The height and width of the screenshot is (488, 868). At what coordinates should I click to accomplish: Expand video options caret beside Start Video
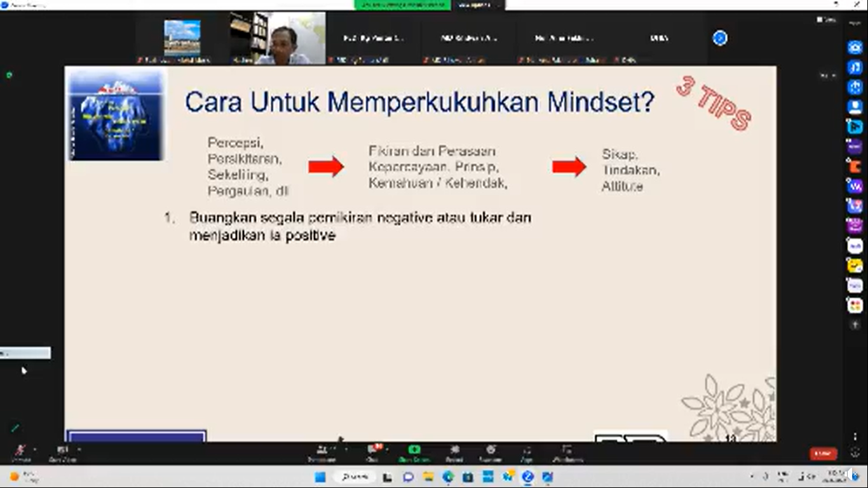pyautogui.click(x=79, y=449)
